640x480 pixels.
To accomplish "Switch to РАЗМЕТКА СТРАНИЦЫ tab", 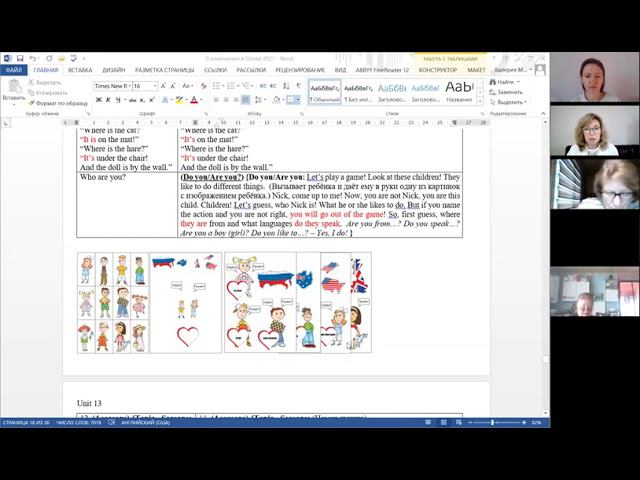I will (x=164, y=70).
